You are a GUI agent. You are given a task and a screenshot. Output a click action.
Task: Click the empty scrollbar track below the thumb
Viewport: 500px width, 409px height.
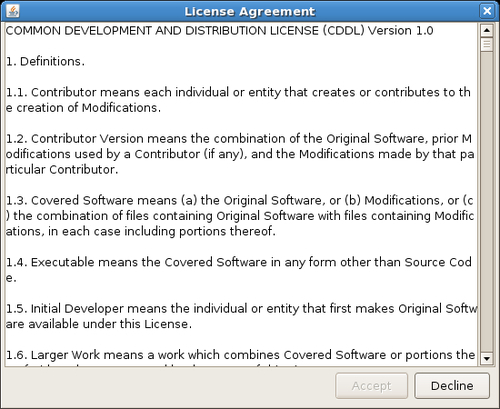487,202
